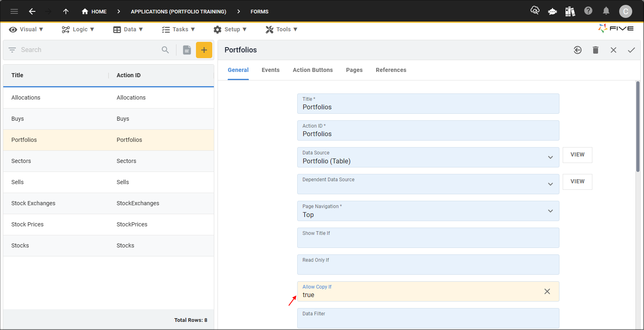Cancel editing with the X icon

[x=614, y=50]
